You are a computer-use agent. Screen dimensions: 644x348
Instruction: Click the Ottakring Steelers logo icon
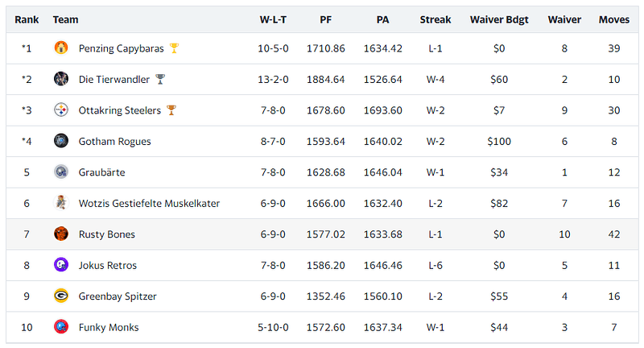coord(61,110)
